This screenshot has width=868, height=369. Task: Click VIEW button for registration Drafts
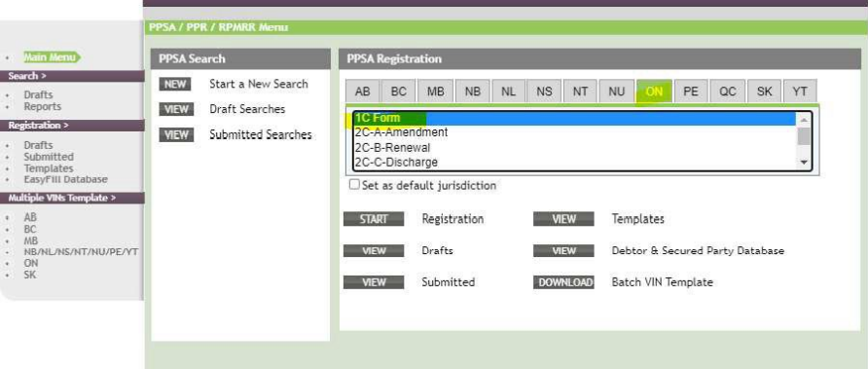pos(374,251)
